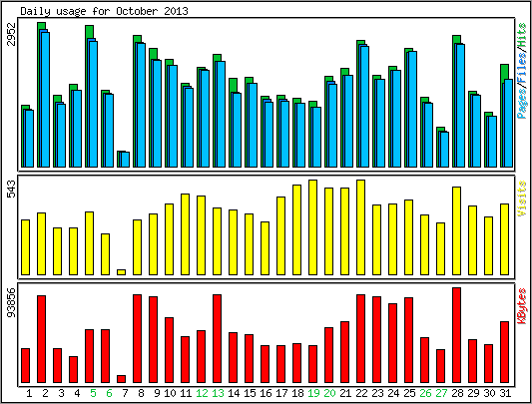Click green weekend day 20 label
This screenshot has height=404, width=532.
(329, 393)
